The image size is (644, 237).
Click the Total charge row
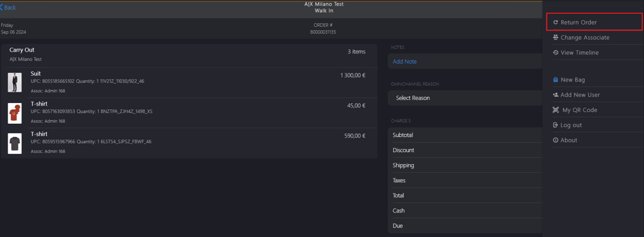(x=465, y=196)
